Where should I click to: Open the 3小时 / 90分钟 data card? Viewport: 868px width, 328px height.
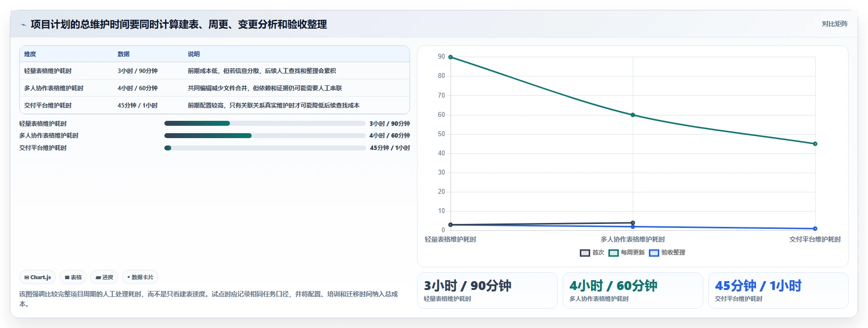coord(487,291)
